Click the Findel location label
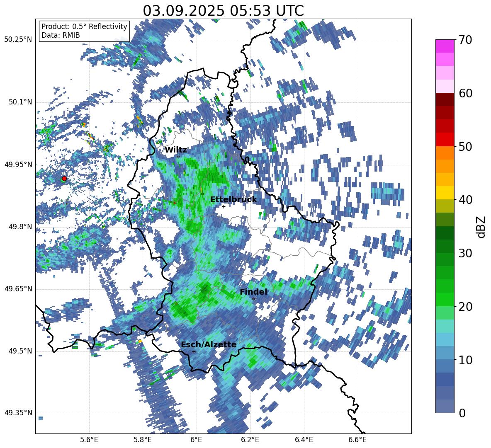The height and width of the screenshot is (448, 491). 253,292
